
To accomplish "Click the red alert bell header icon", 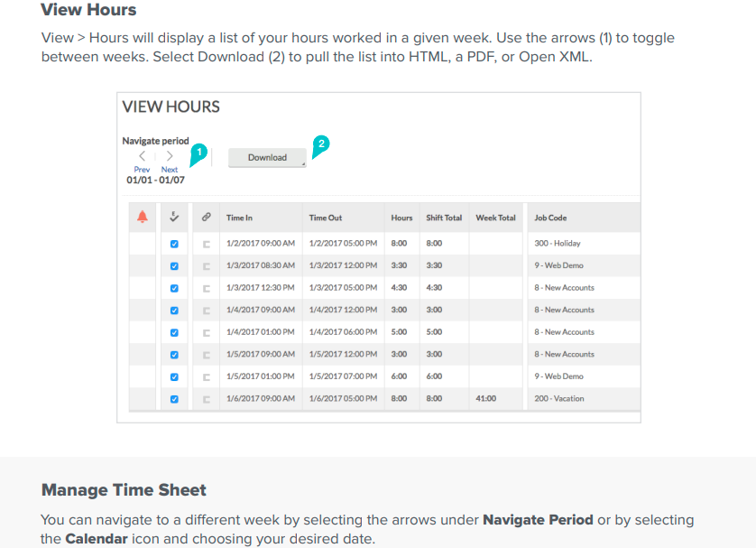I will tap(143, 217).
